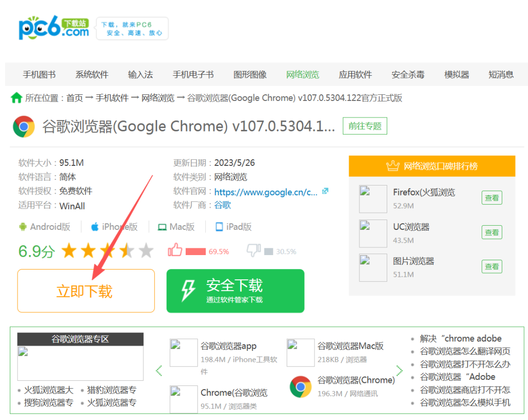Open the 安全杀毒 navigation tab

(408, 75)
